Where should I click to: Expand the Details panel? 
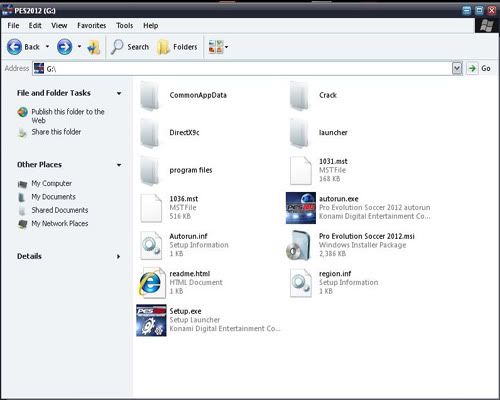tap(118, 257)
